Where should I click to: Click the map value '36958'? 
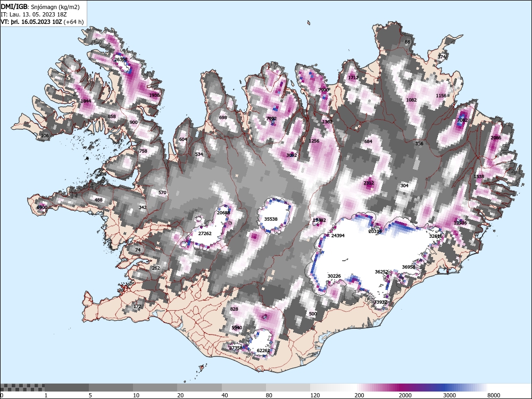(x=409, y=267)
